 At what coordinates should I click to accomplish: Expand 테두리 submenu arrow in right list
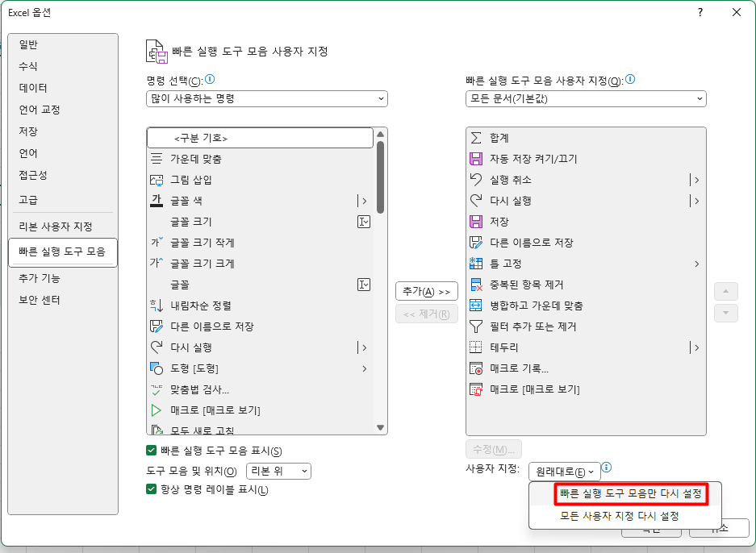pos(696,347)
